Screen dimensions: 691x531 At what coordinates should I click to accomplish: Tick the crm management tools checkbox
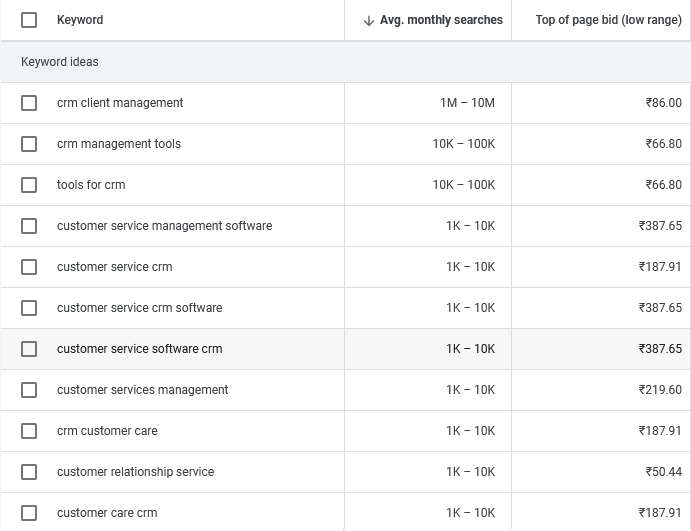[x=29, y=144]
